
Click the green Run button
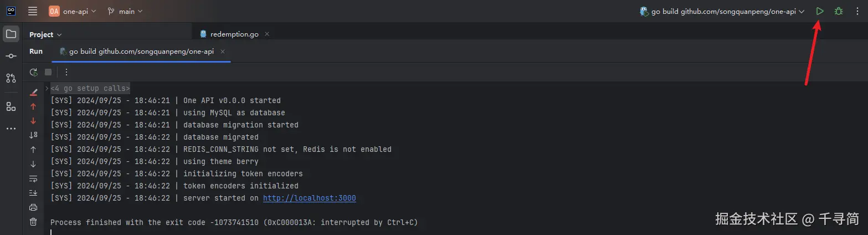[820, 11]
